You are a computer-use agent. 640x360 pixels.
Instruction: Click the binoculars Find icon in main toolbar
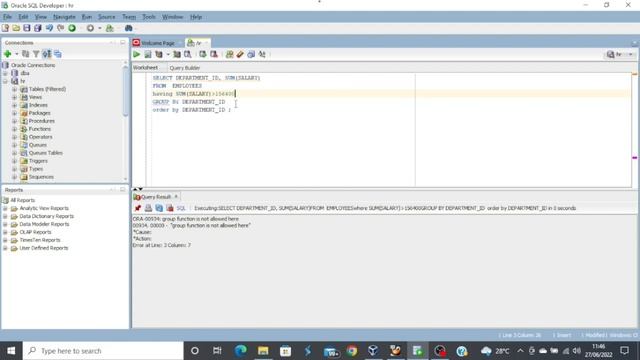[129, 28]
